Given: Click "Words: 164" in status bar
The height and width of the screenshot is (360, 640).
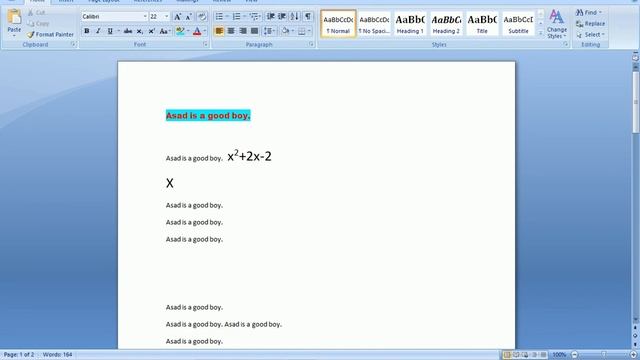Looking at the screenshot, I should (58, 355).
